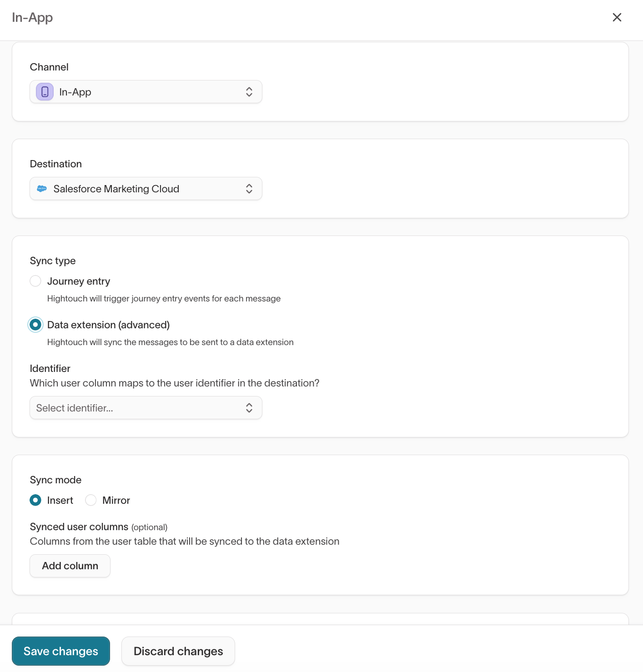Click Save changes
The width and height of the screenshot is (643, 672).
click(x=60, y=651)
